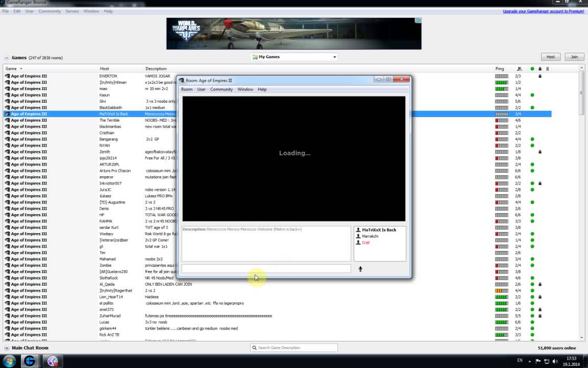Open the Windows Start button
588x368 pixels.
click(x=9, y=362)
